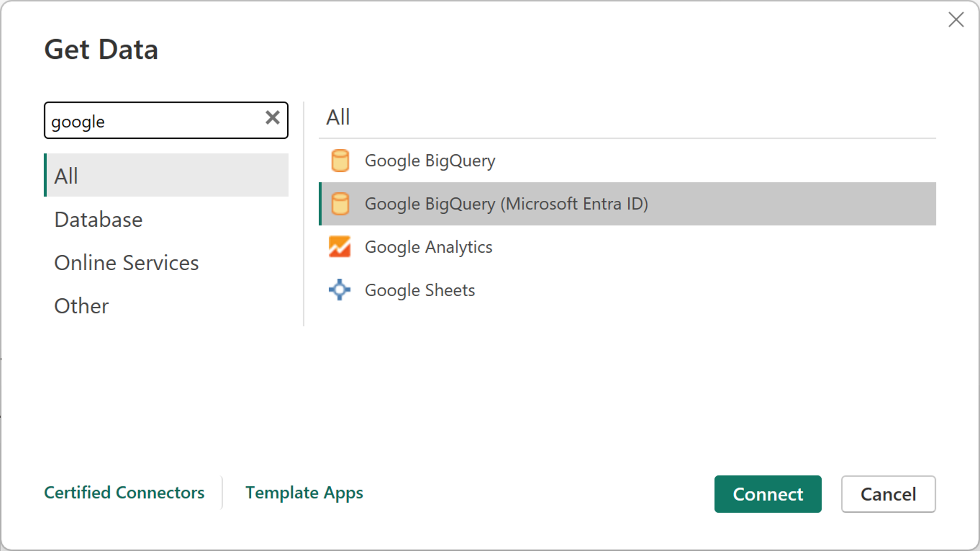Screen dimensions: 980x551
Task: Click the Connect button
Action: (768, 493)
